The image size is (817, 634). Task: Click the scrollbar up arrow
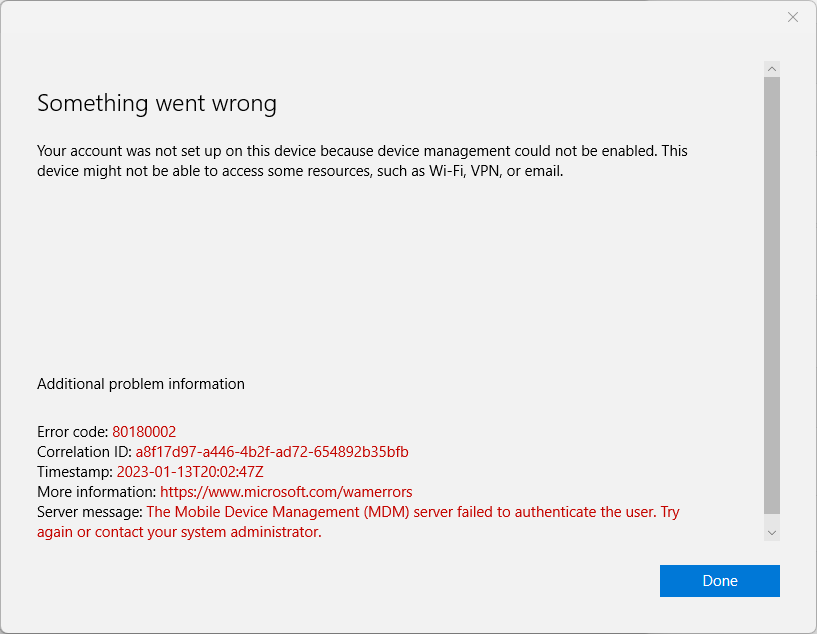pyautogui.click(x=771, y=68)
